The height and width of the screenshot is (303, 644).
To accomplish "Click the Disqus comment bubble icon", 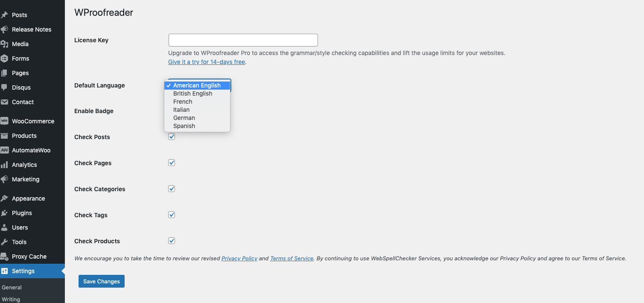I will coord(4,87).
